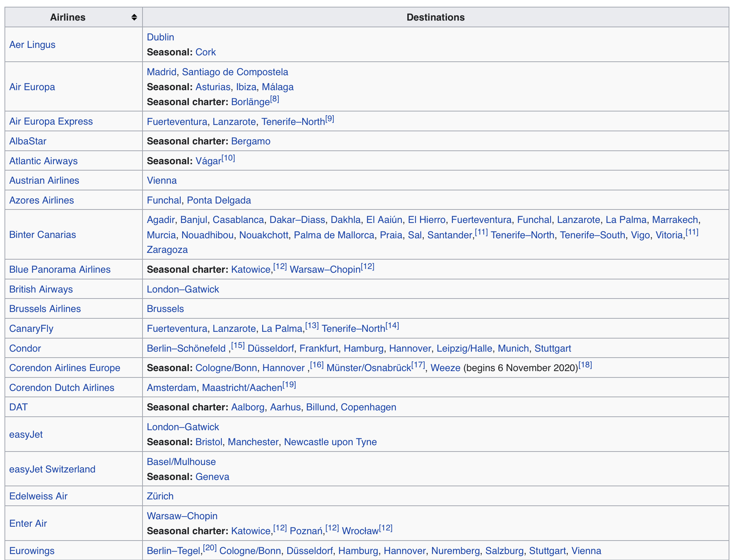Open the Berlin–Tegel link in Eurowings row
The height and width of the screenshot is (560, 732).
174,551
